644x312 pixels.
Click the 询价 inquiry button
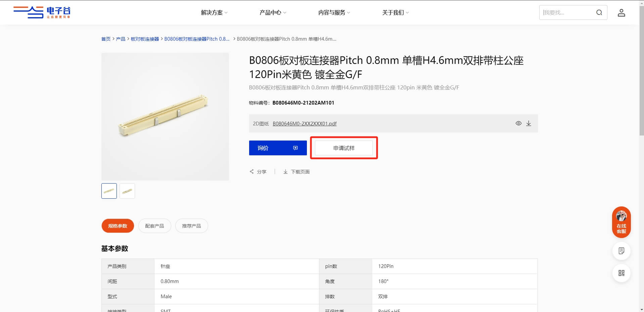coord(278,148)
